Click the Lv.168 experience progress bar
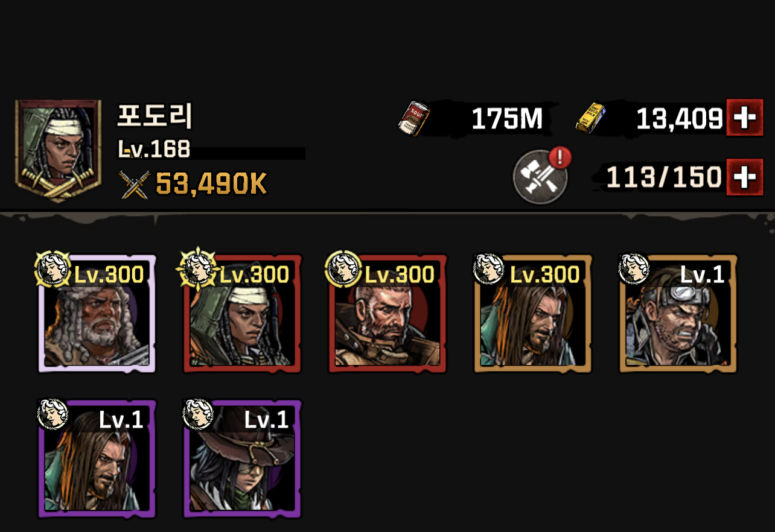This screenshot has width=775, height=532. click(211, 153)
